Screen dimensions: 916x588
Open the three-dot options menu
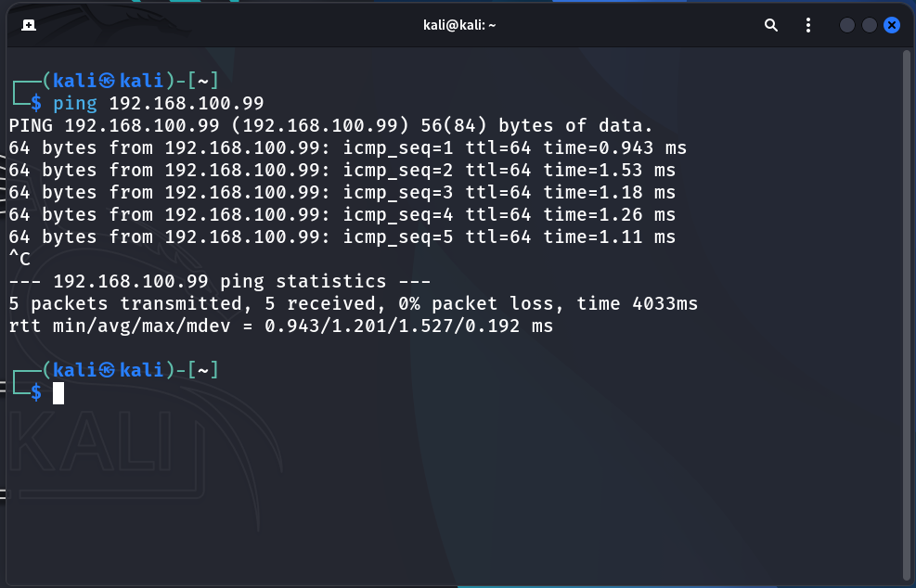[808, 25]
